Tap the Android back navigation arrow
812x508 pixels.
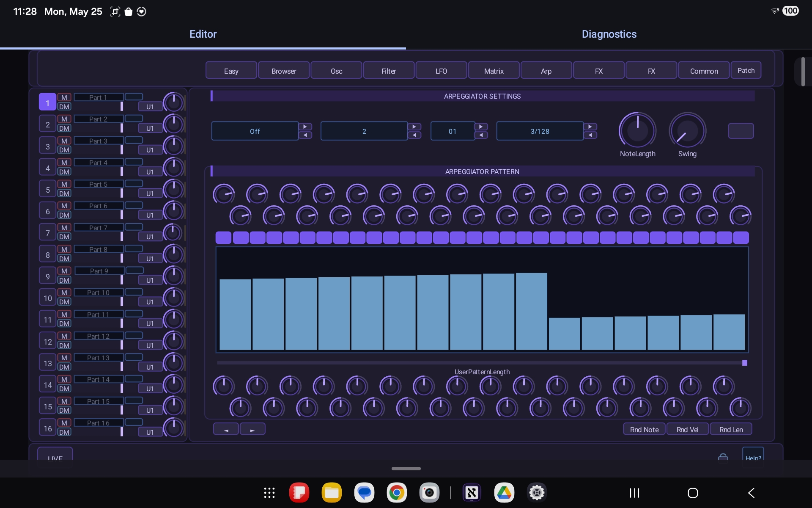752,493
